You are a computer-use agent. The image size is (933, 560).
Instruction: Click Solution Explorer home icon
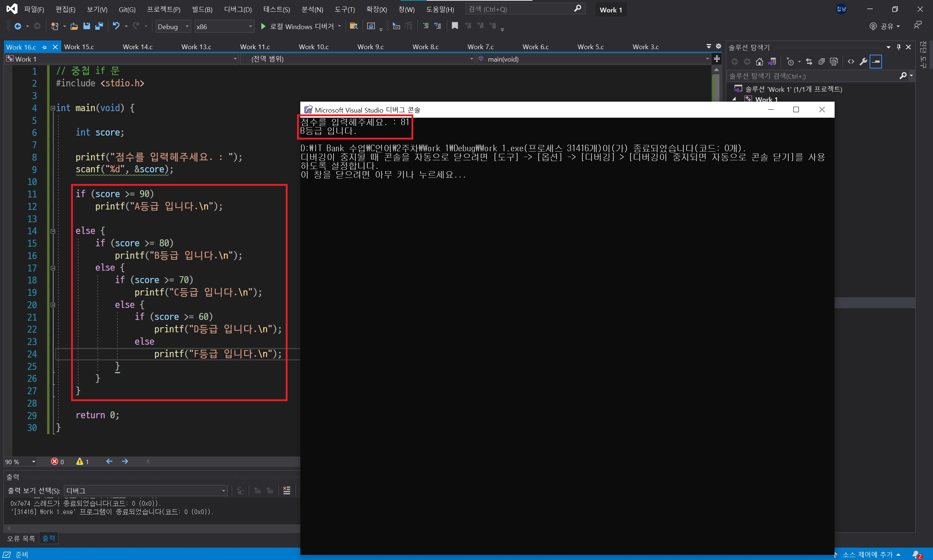760,62
